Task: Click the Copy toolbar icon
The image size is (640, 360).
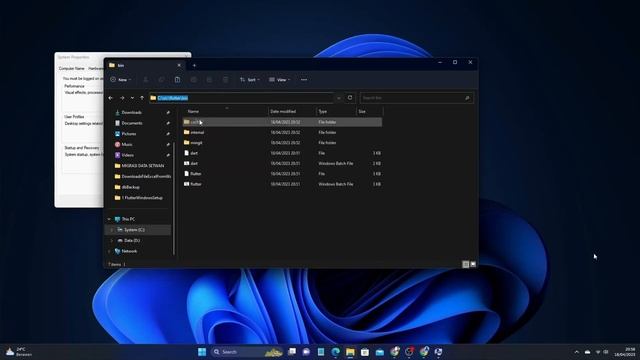Action: click(x=161, y=80)
